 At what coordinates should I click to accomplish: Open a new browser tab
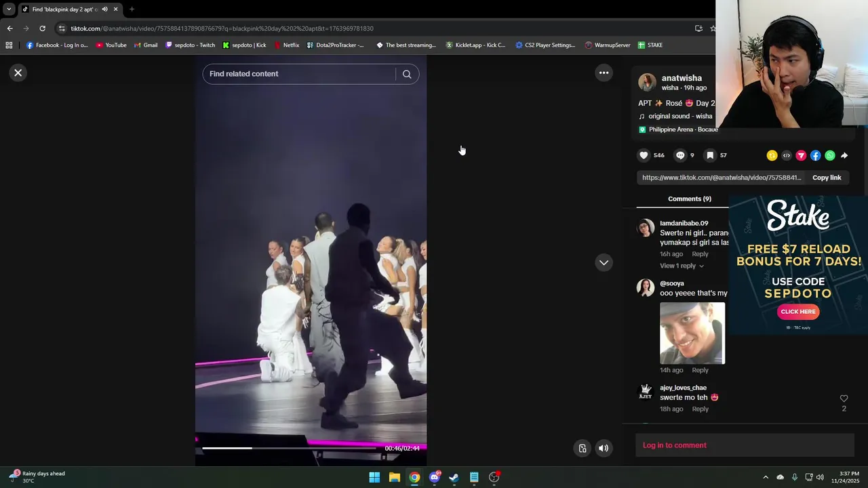132,9
